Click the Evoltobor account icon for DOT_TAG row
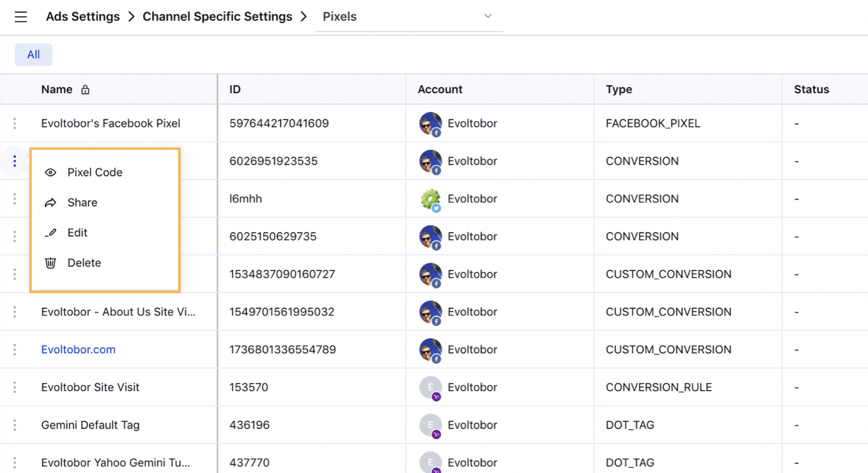Viewport: 868px width, 473px height. (430, 425)
